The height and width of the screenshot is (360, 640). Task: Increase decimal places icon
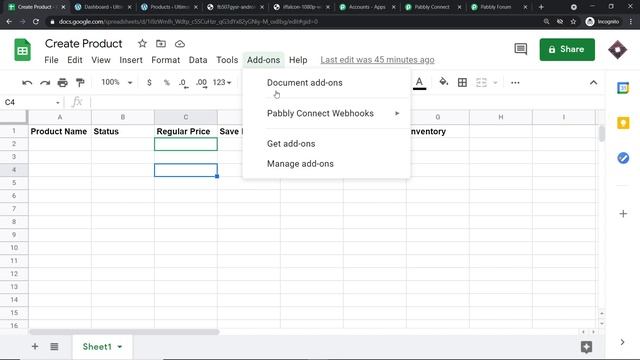click(201, 83)
